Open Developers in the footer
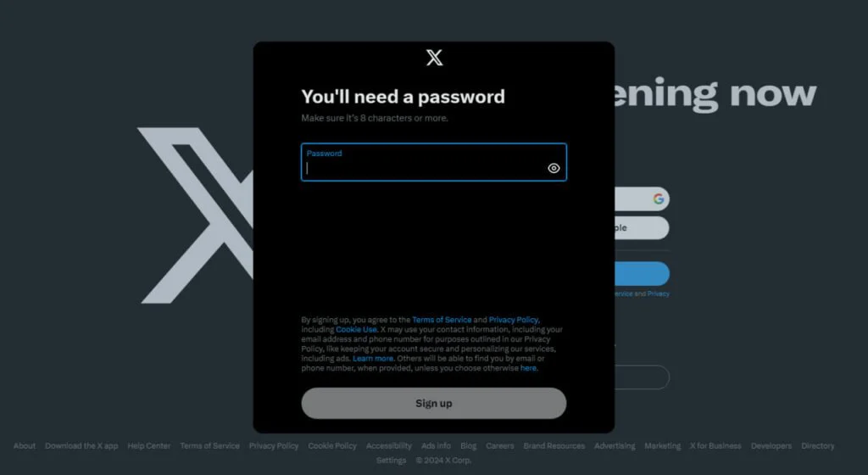Viewport: 868px width, 475px height. (x=771, y=445)
